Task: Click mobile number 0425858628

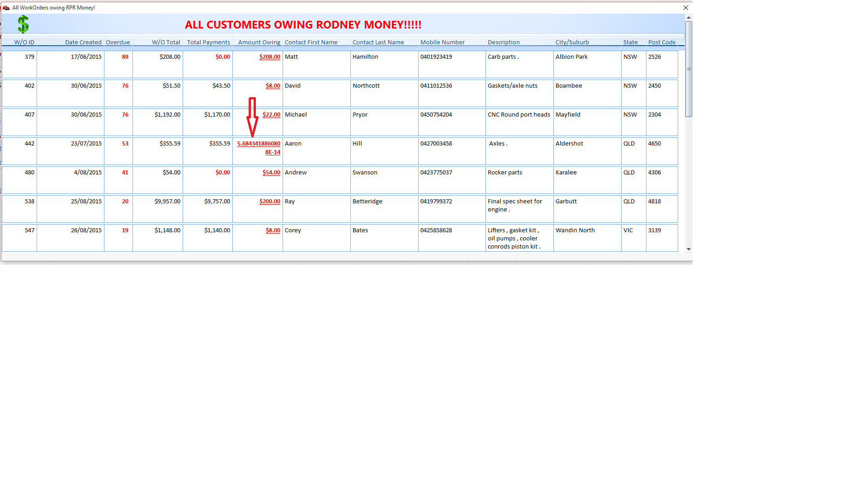Action: click(x=436, y=230)
